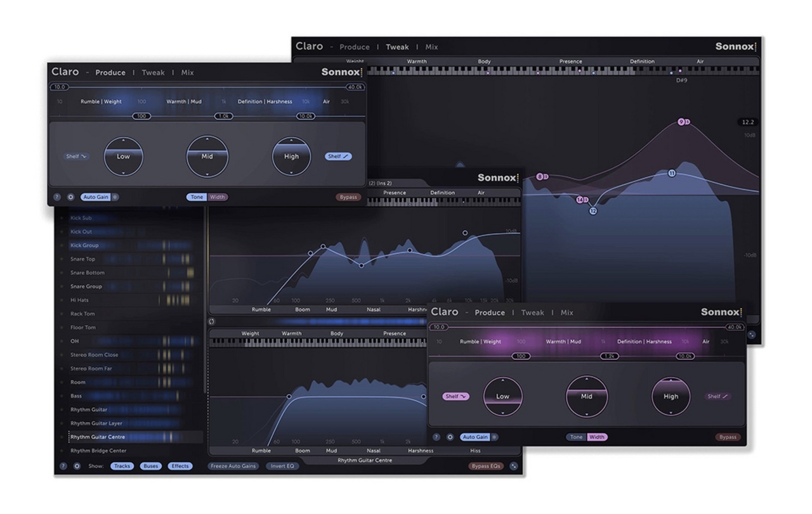The image size is (812, 514).
Task: Click the Mid dial in blue Produce window
Action: click(x=207, y=157)
